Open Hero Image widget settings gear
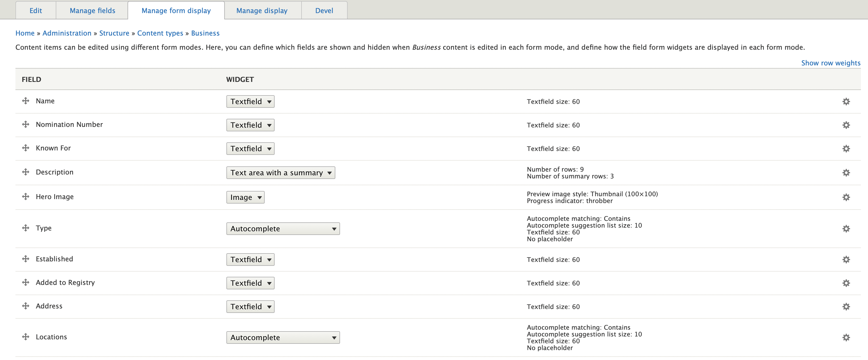The height and width of the screenshot is (360, 868). click(x=846, y=197)
